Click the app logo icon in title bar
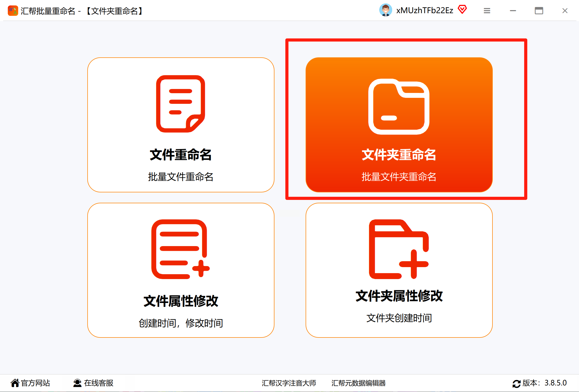The height and width of the screenshot is (392, 579). tap(13, 11)
